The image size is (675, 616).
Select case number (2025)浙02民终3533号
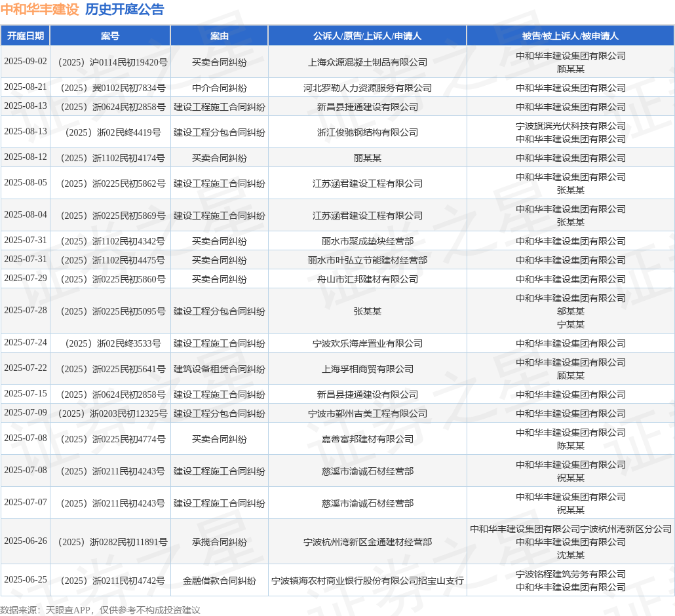click(x=112, y=343)
